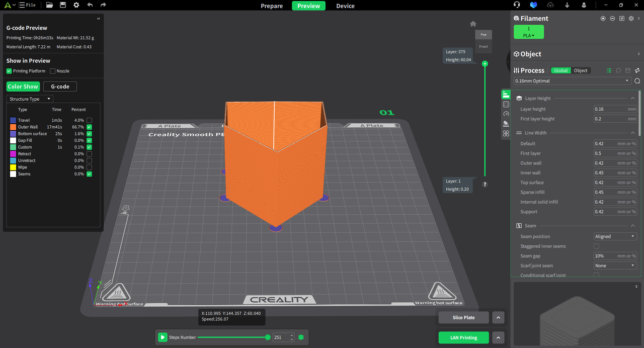Collapse Seam section

[633, 226]
